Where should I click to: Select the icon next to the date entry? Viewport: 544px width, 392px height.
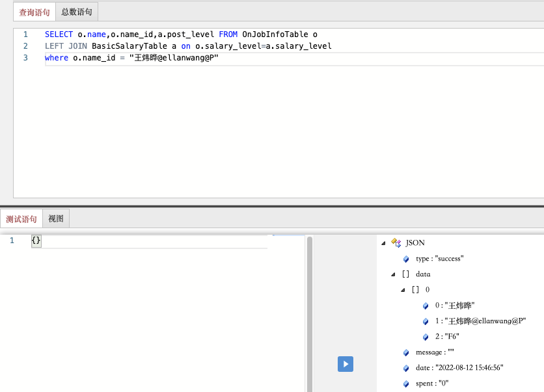click(406, 368)
